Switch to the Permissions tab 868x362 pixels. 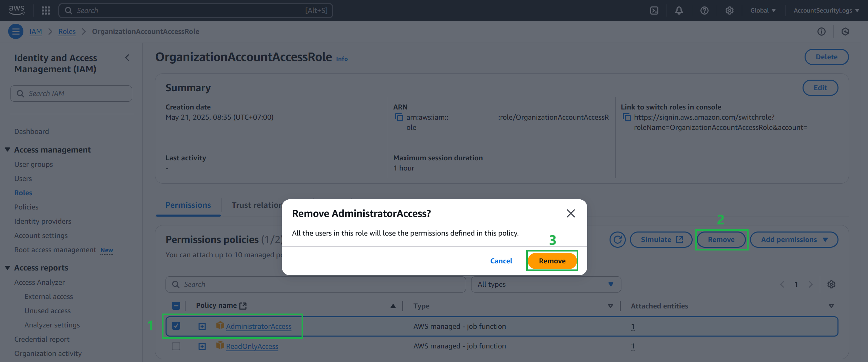(x=188, y=205)
